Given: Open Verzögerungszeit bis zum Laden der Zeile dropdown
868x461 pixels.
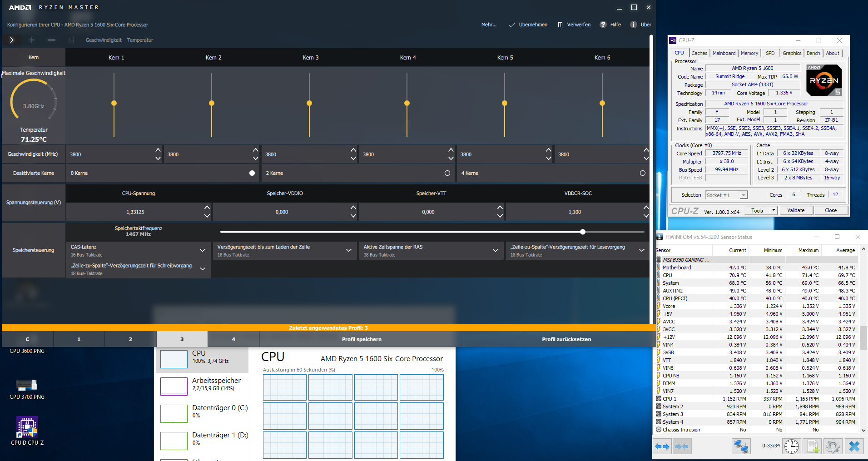Looking at the screenshot, I should 349,250.
